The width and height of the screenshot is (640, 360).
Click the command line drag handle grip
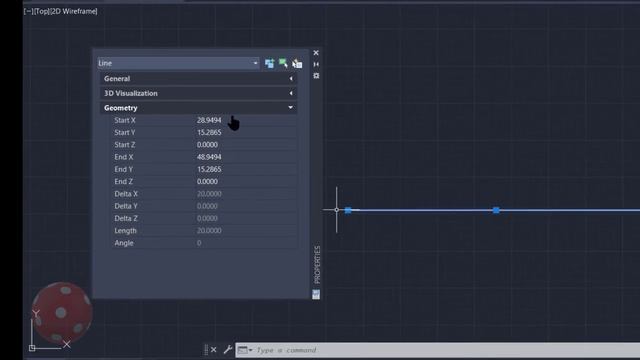(206, 350)
